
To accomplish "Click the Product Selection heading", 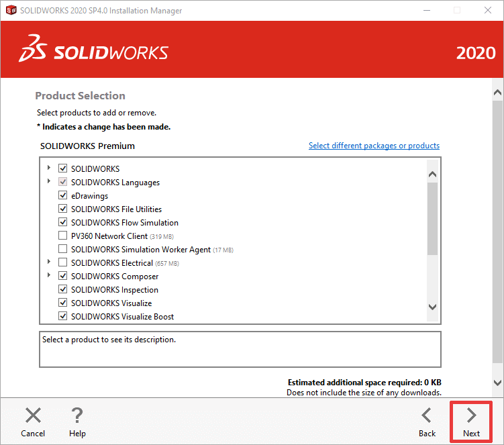I will coord(80,95).
